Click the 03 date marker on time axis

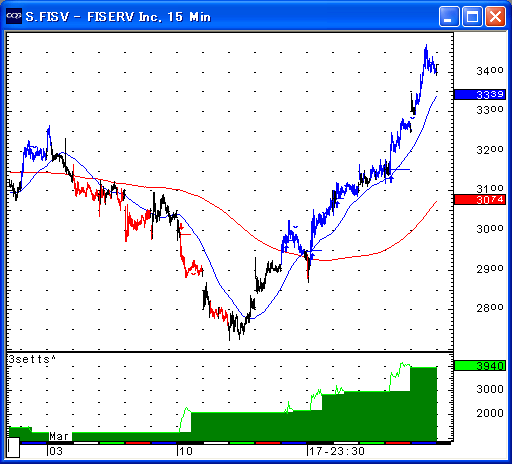tap(56, 451)
